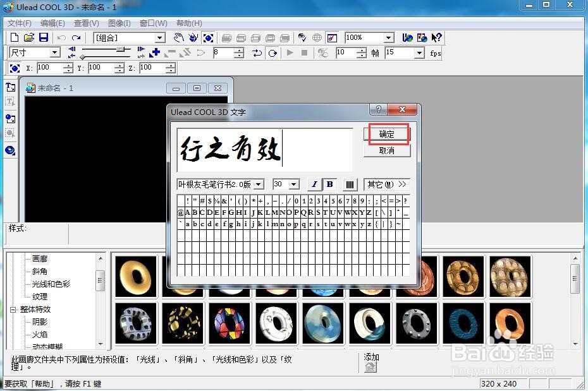Select the Insert Geometric Object tool
The height and width of the screenshot is (391, 588).
(11, 150)
